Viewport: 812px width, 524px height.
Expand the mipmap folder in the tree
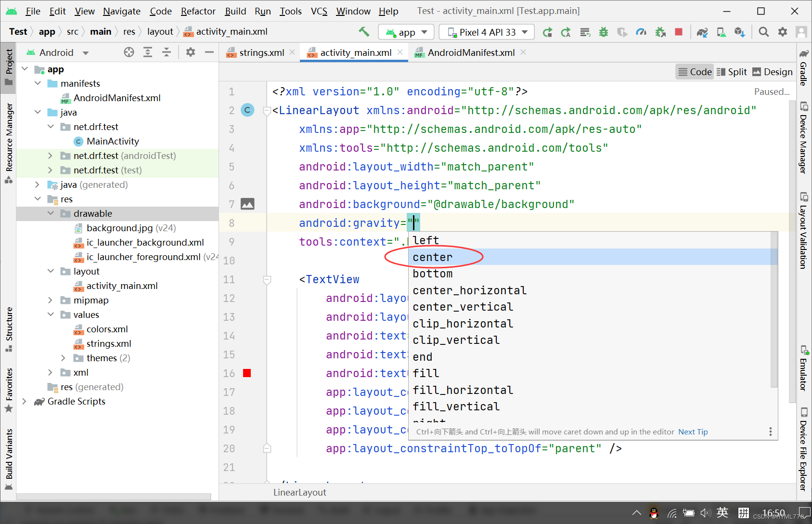[x=50, y=300]
